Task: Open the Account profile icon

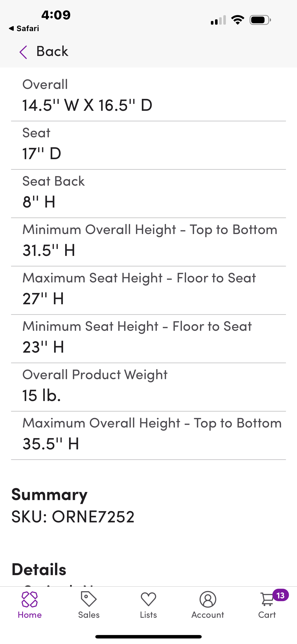Action: point(208,599)
